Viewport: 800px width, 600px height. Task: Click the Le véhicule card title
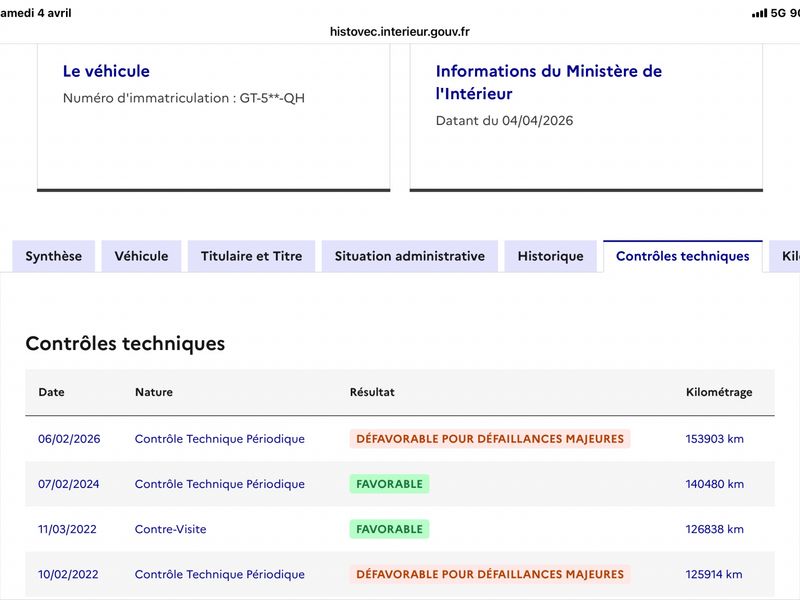tap(106, 71)
